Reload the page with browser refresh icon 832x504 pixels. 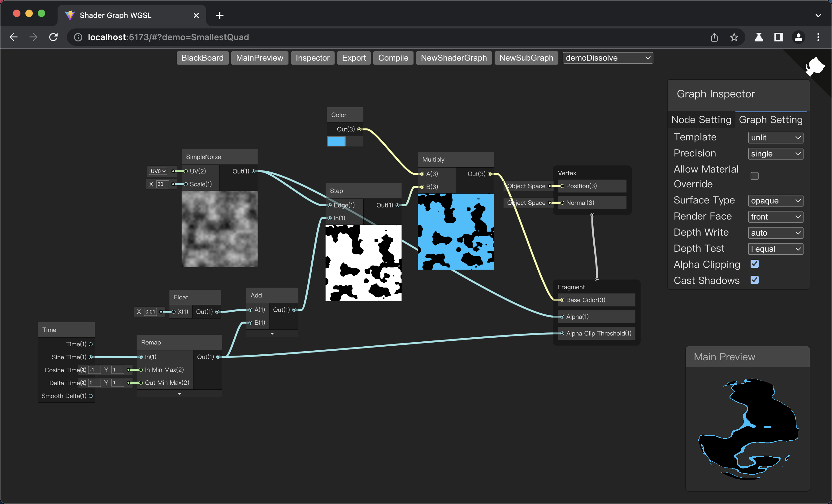(x=53, y=37)
